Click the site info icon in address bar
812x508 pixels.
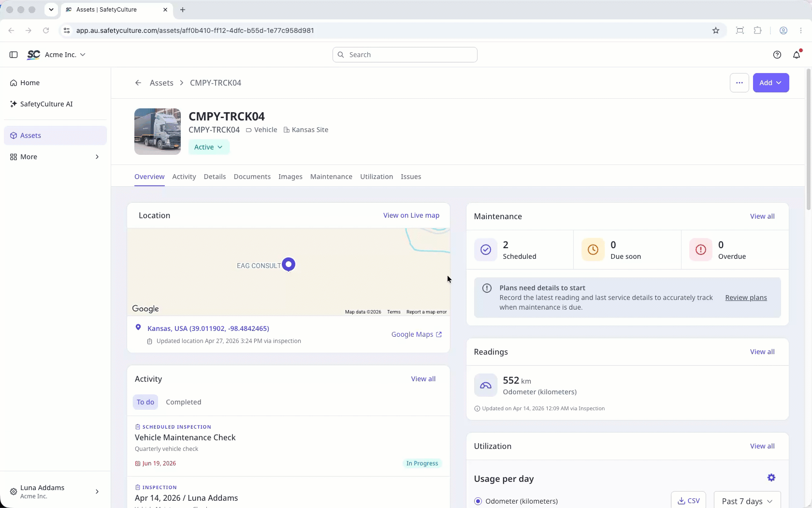(67, 30)
